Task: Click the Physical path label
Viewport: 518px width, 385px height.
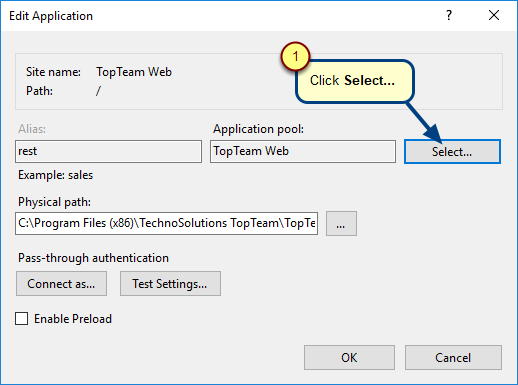Action: [x=54, y=202]
